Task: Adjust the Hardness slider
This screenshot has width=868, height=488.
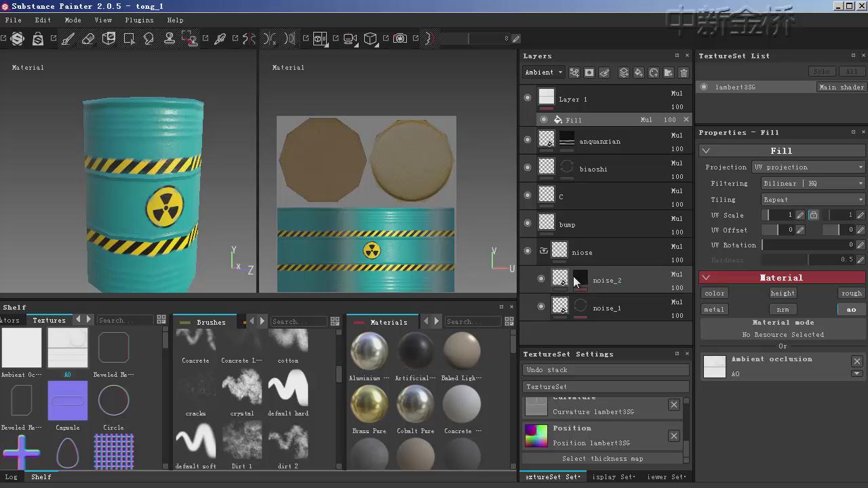Action: tap(808, 260)
